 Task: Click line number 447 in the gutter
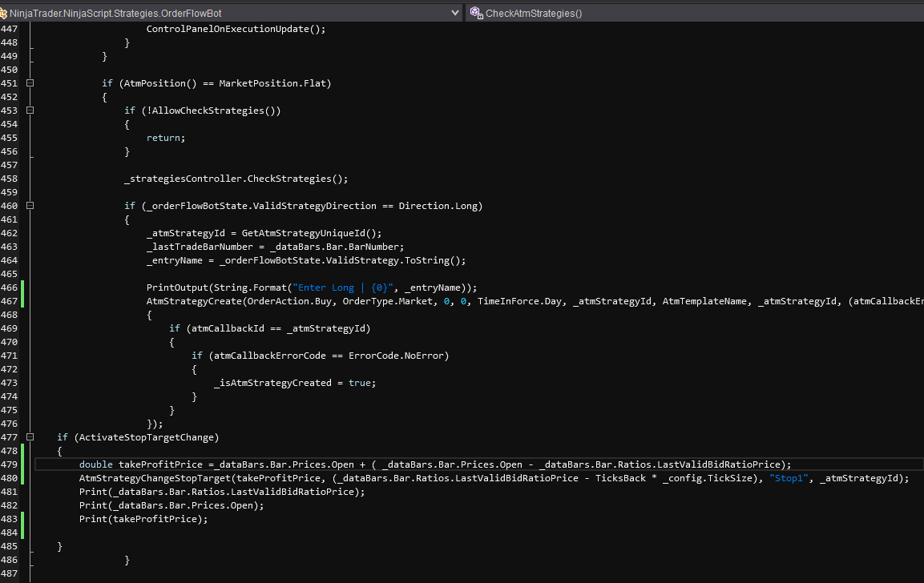10,28
